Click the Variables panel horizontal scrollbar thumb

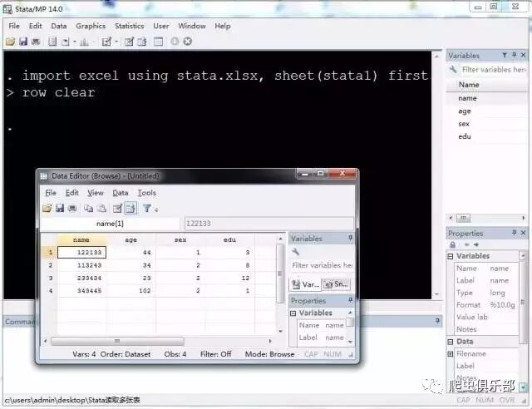coord(464,218)
